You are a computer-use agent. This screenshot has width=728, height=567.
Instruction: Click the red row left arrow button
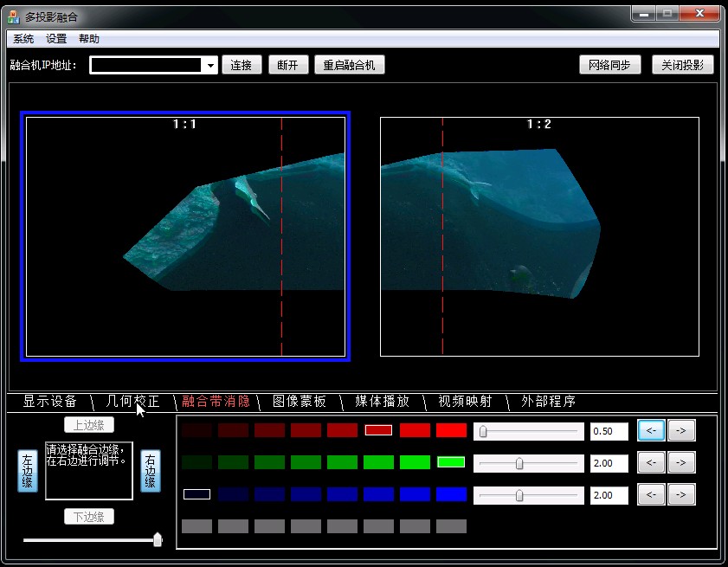click(651, 430)
